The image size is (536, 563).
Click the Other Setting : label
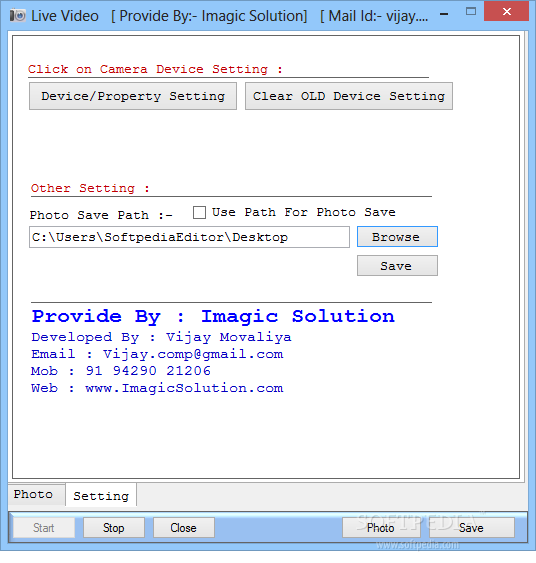[90, 188]
